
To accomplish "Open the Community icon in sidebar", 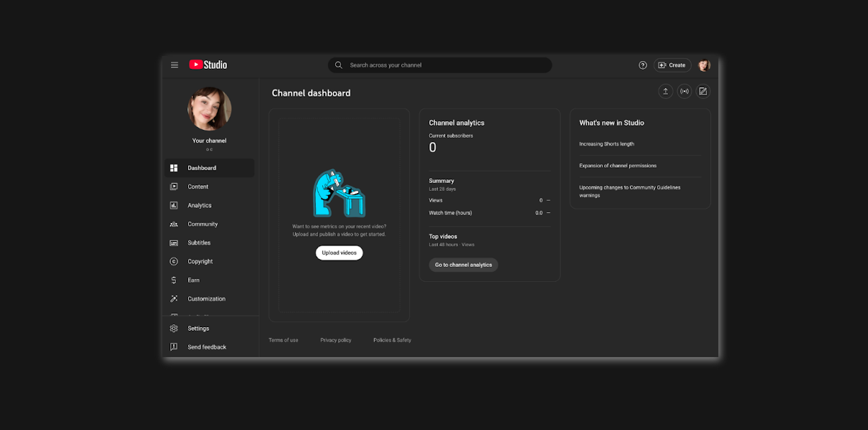I will pos(174,224).
